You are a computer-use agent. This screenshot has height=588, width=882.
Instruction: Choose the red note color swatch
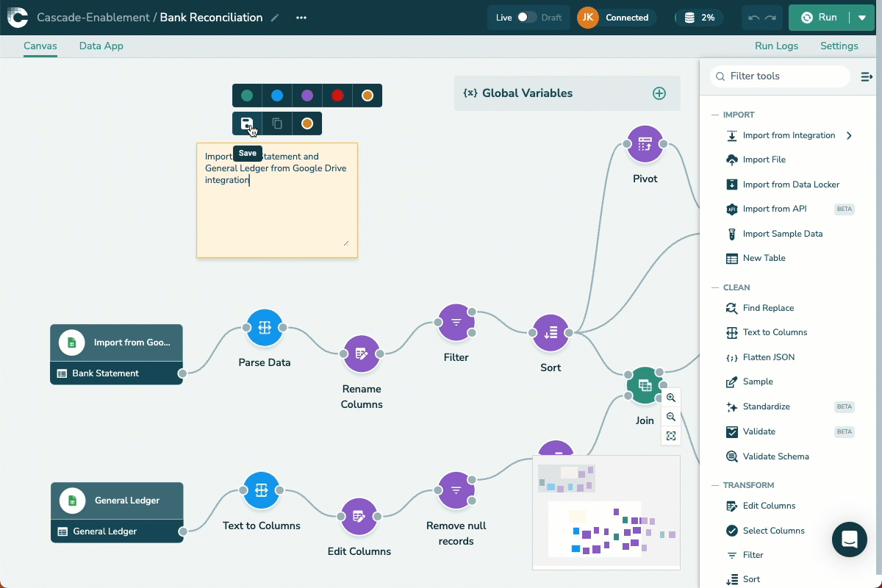pos(337,96)
